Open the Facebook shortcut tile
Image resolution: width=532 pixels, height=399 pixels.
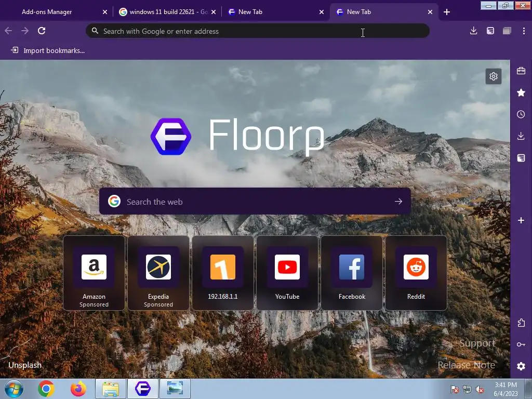pos(352,273)
